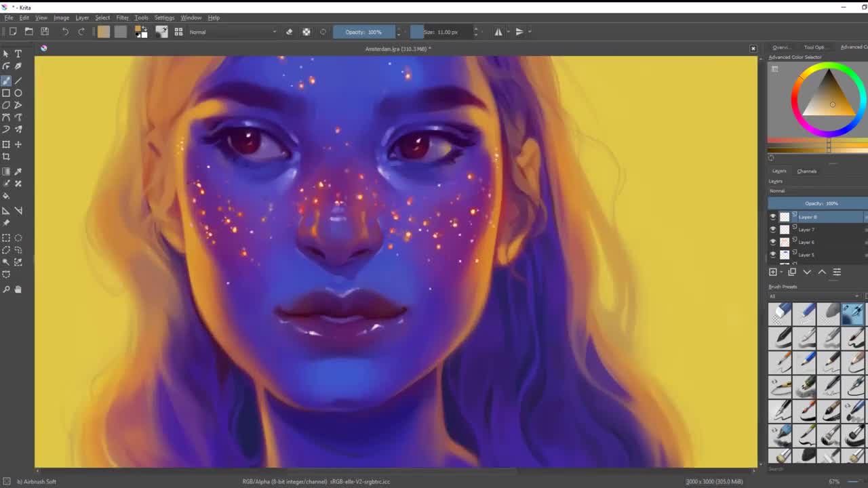This screenshot has height=488, width=868.
Task: Hide Layer 7 with its eye icon
Action: (x=773, y=230)
